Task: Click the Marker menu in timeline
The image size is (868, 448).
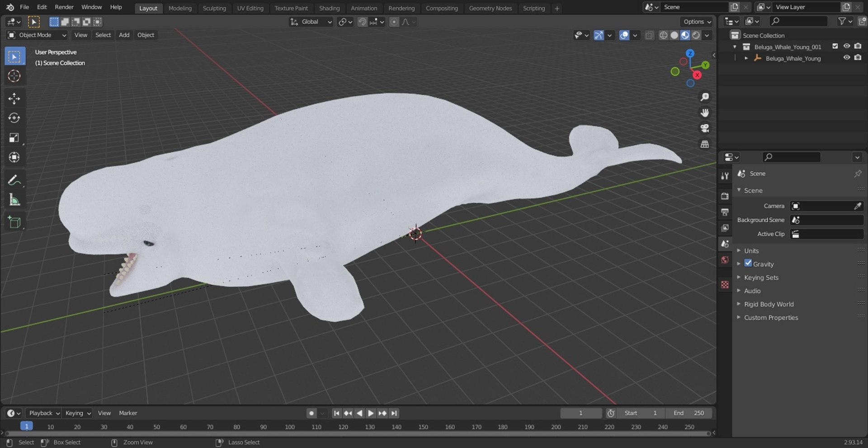Action: pyautogui.click(x=128, y=413)
